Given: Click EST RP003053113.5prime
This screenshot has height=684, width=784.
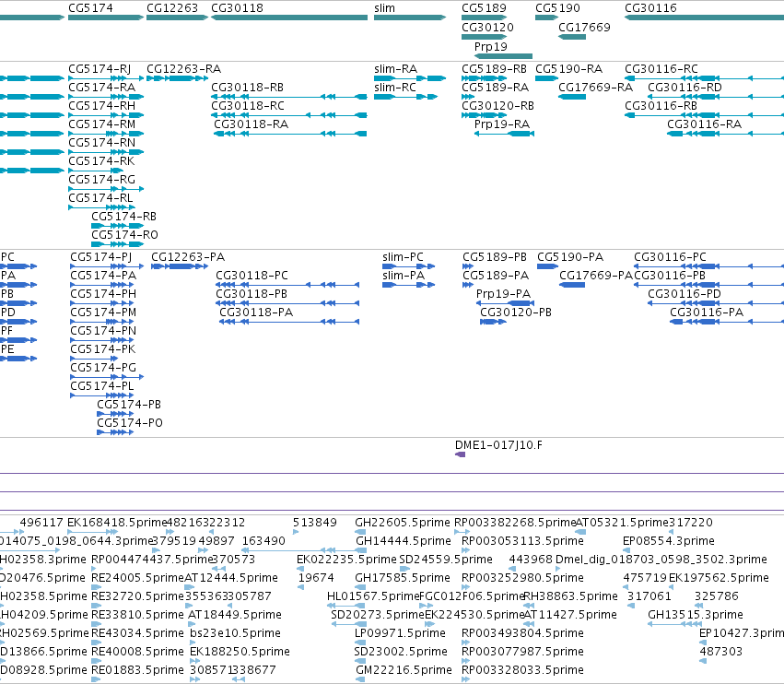Looking at the screenshot, I should (x=522, y=541).
